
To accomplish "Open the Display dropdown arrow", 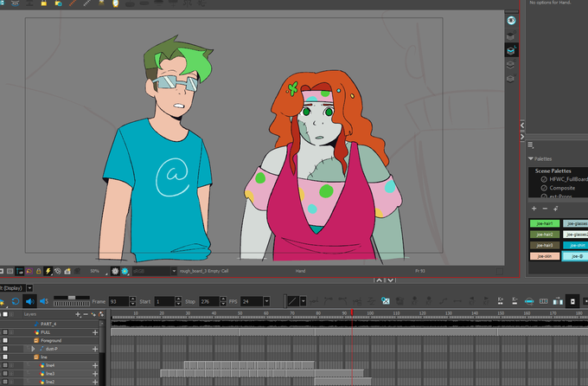I will coord(29,288).
